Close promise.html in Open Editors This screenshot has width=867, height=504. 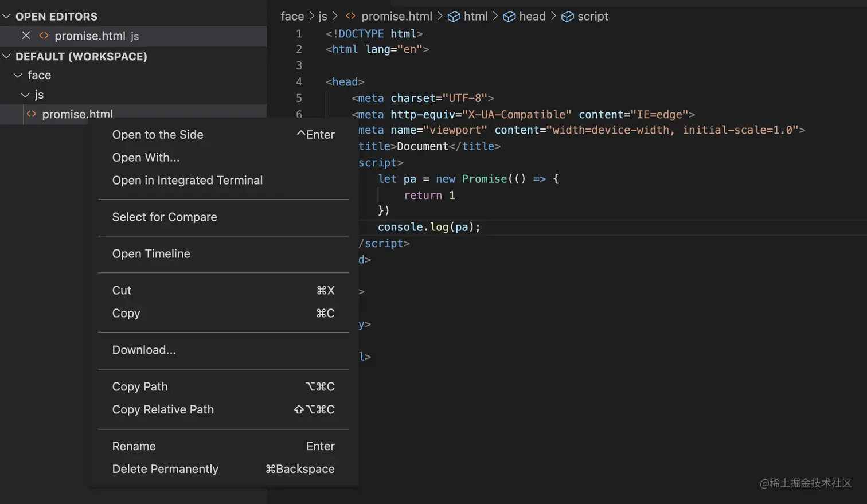tap(26, 36)
